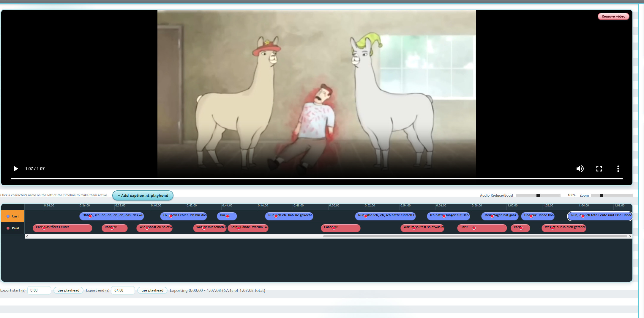Select Carl caption 'Und nur Hände kon'

(x=538, y=216)
